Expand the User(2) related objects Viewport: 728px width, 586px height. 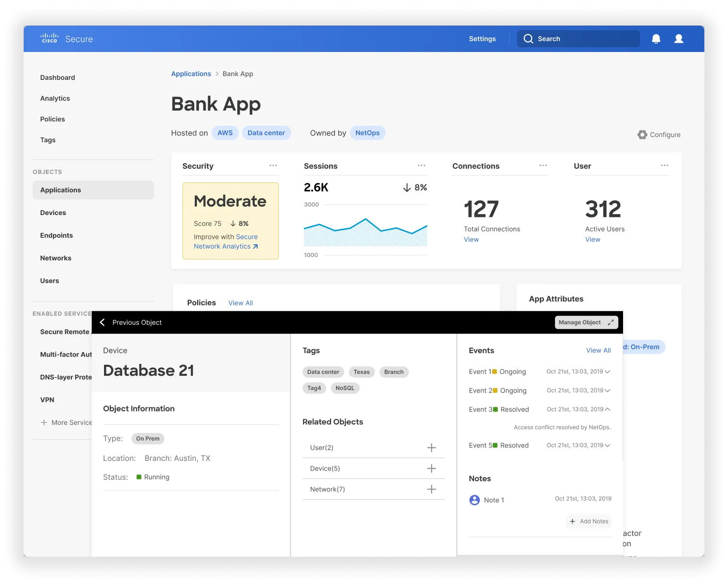pos(432,448)
